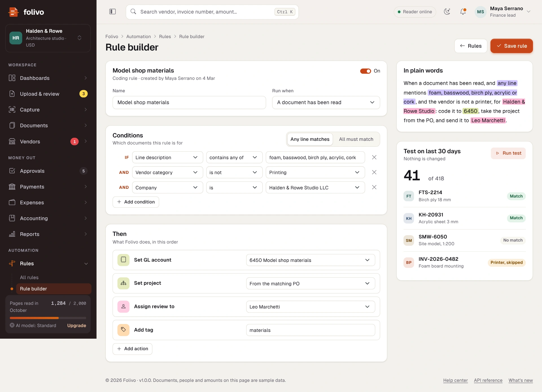The height and width of the screenshot is (392, 542).
Task: Select Rule builder sidebar item
Action: point(54,289)
